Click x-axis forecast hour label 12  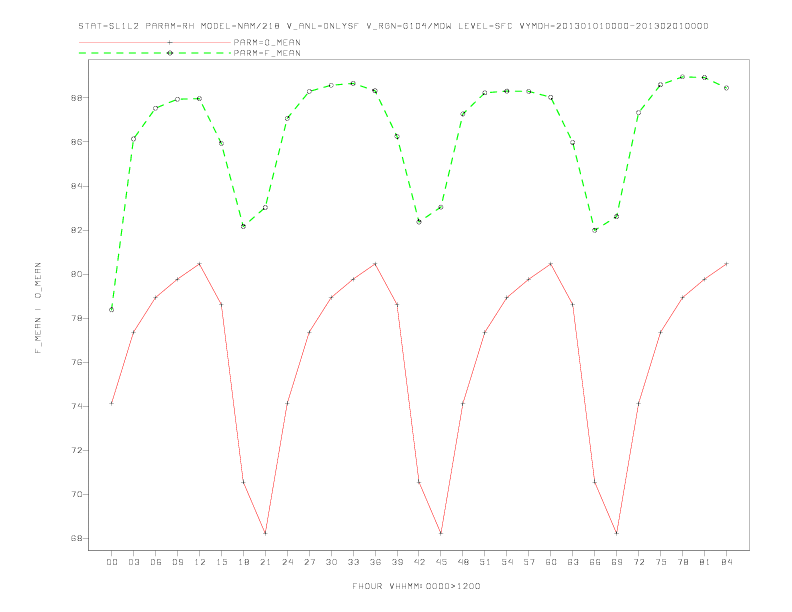point(200,562)
